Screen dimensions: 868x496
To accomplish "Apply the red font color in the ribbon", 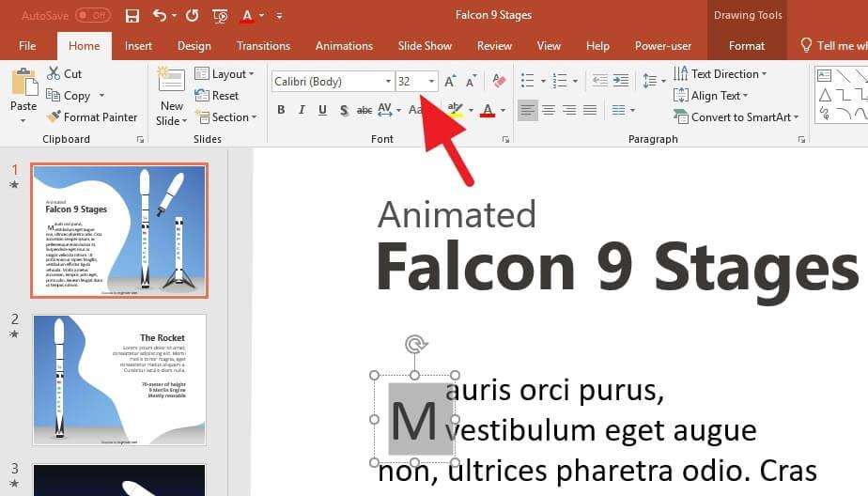I will [x=488, y=110].
